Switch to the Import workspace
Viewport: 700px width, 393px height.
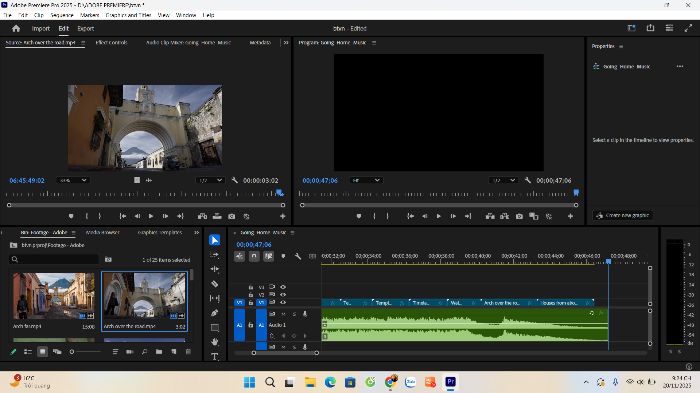41,28
